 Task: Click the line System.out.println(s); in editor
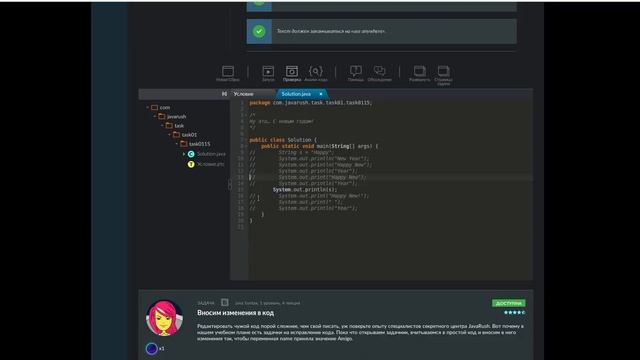(x=305, y=190)
